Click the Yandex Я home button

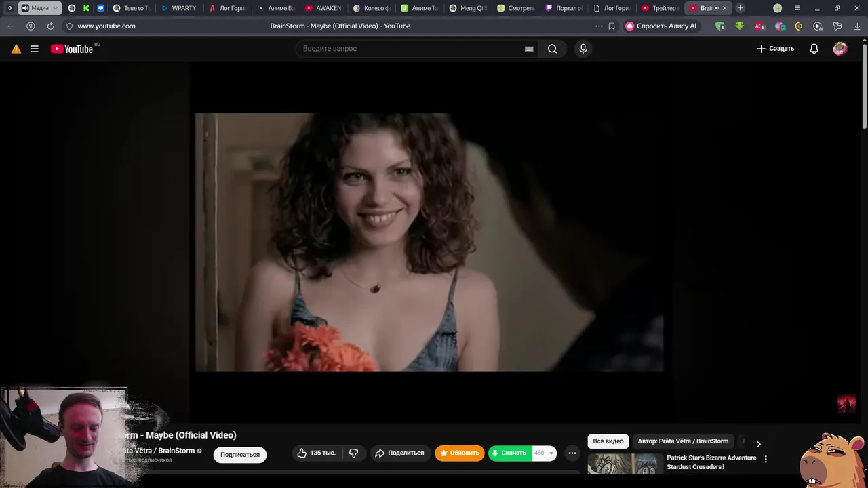pos(31,26)
